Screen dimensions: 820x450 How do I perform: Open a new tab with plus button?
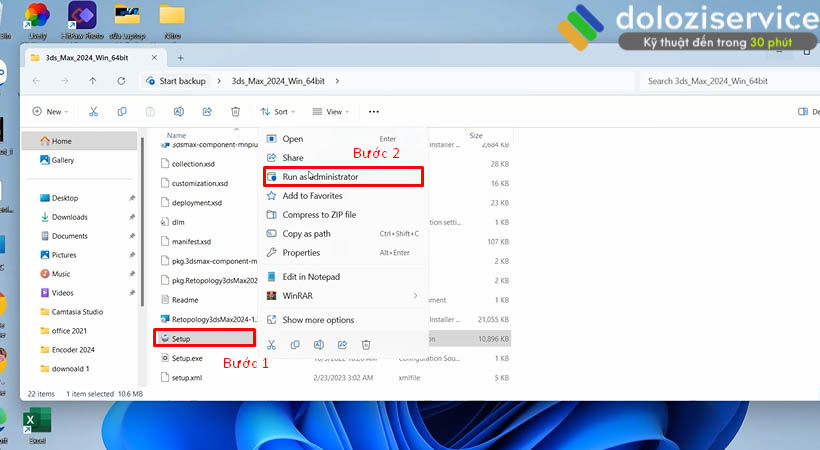181,58
